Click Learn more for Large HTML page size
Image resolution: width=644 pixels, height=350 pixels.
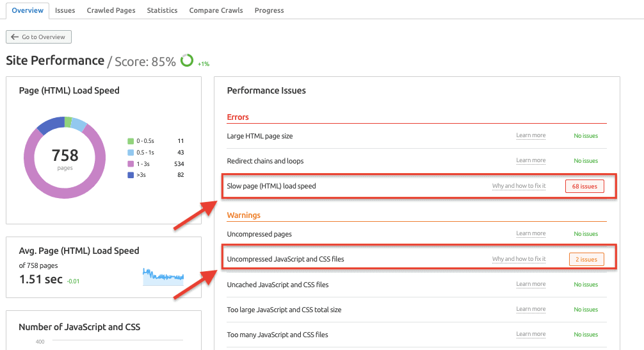(x=531, y=135)
